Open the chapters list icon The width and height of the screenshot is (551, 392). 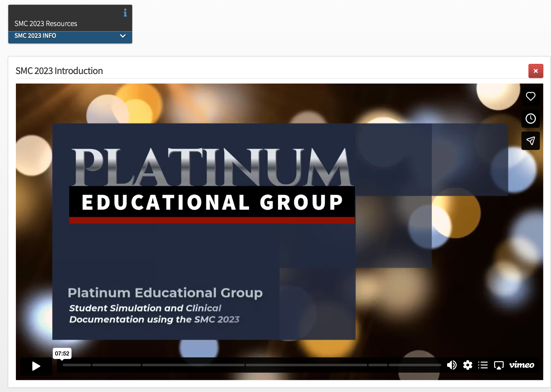tap(483, 365)
